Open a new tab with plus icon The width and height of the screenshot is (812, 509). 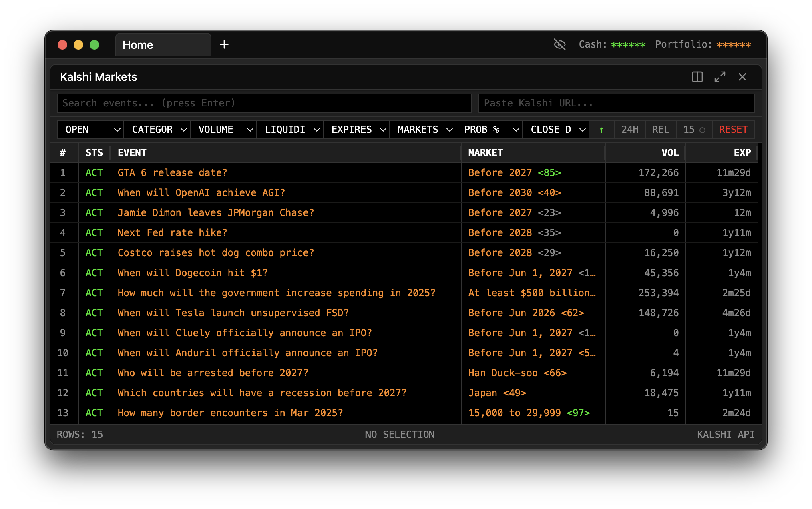pos(224,44)
